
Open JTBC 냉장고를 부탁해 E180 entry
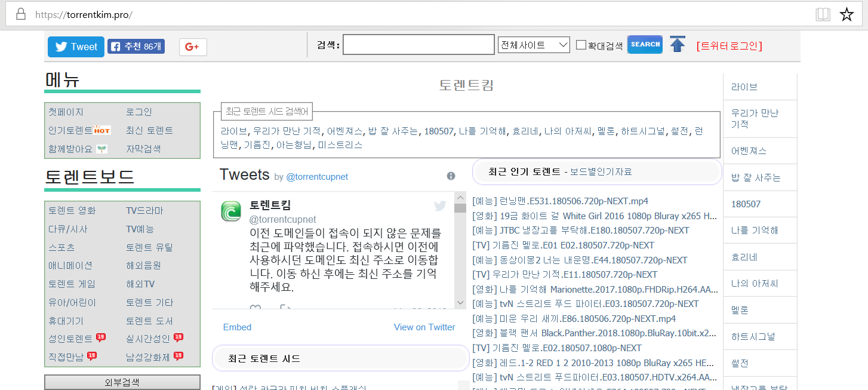point(580,230)
